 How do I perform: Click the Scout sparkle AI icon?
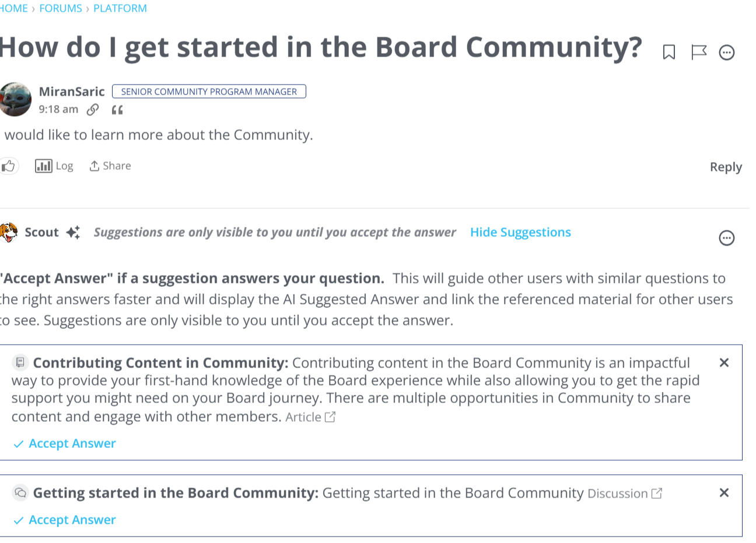click(73, 232)
